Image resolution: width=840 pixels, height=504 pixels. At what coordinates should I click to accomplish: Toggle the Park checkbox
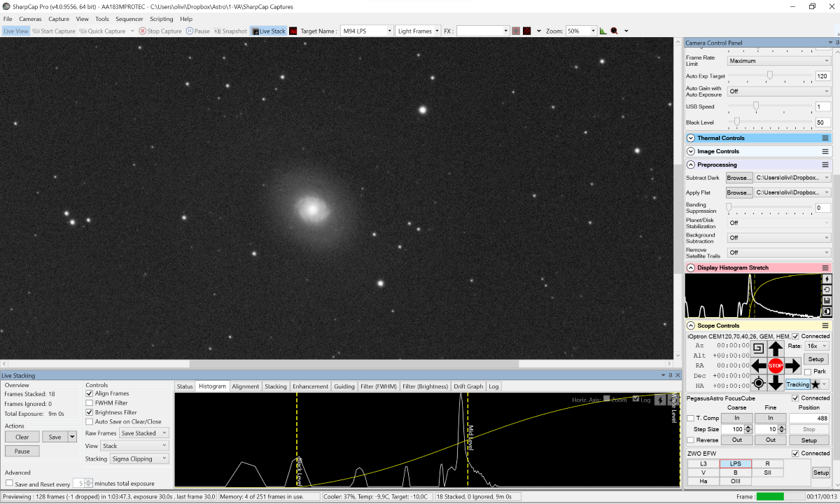[x=808, y=372]
